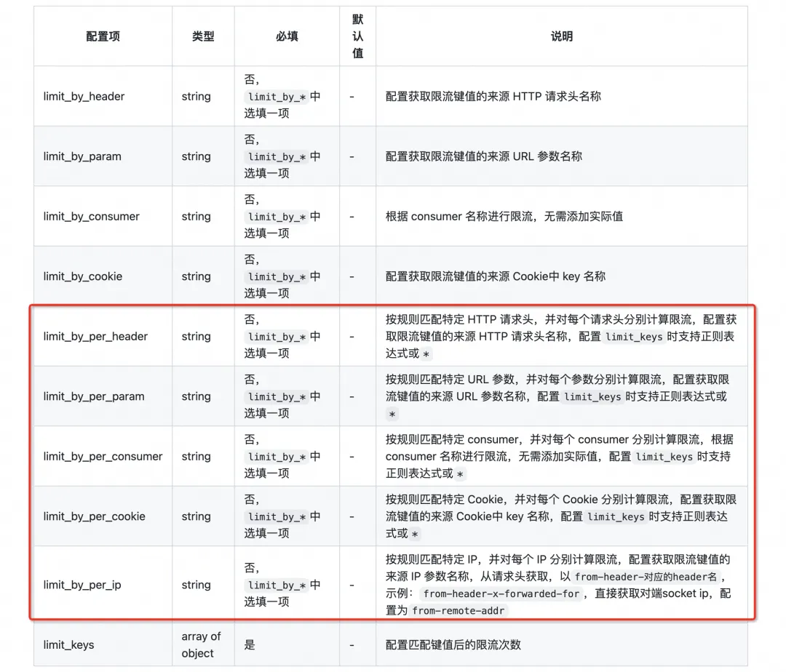Click the limit_by_per_ip cell

coord(82,585)
